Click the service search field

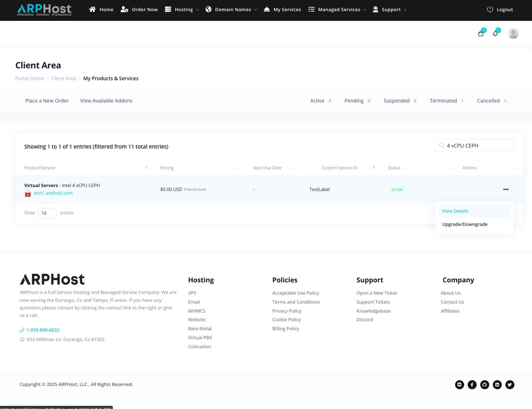pos(477,146)
